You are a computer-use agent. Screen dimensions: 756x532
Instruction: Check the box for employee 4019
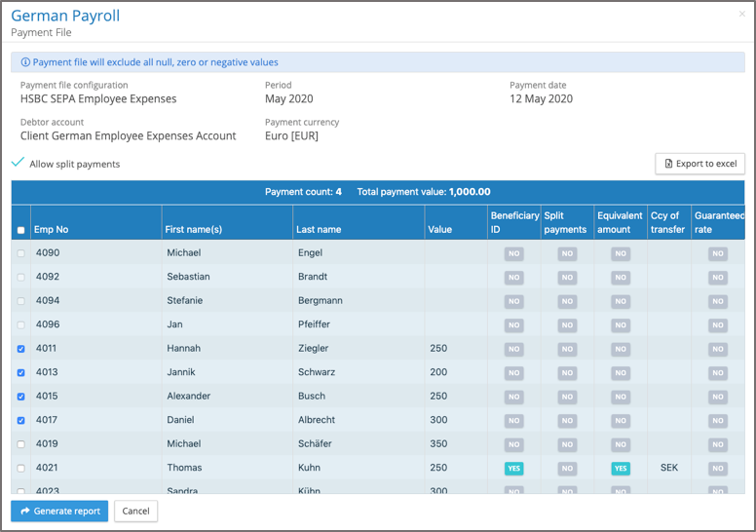[21, 444]
